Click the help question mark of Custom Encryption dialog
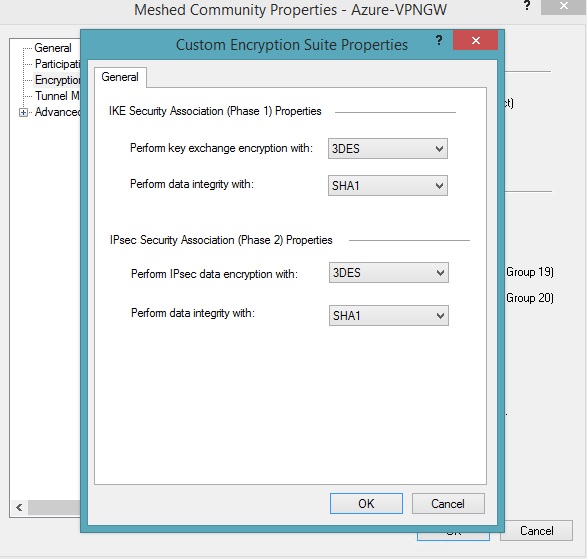The image size is (587, 559). coord(439,40)
